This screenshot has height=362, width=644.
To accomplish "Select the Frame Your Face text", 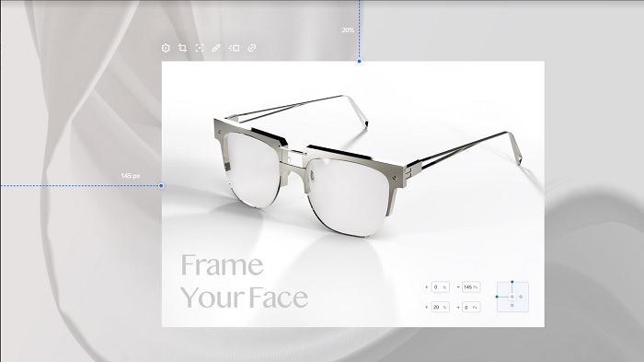I will [x=245, y=281].
